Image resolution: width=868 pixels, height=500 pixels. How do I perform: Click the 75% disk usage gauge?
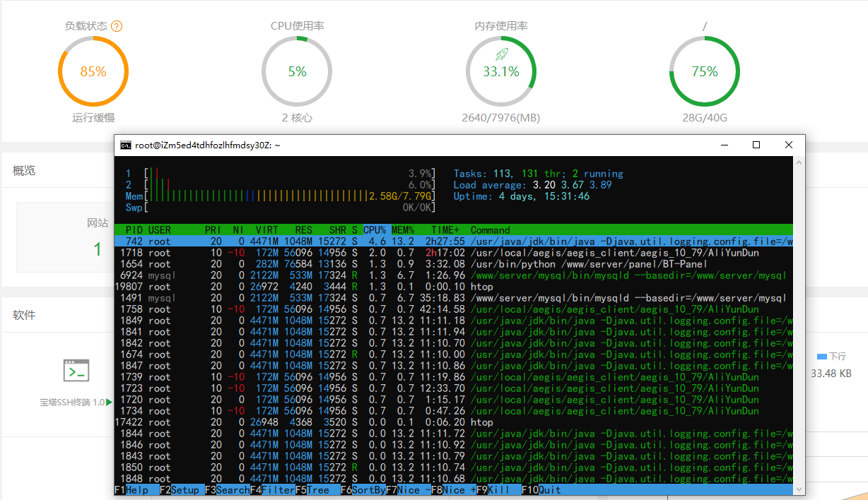(704, 71)
